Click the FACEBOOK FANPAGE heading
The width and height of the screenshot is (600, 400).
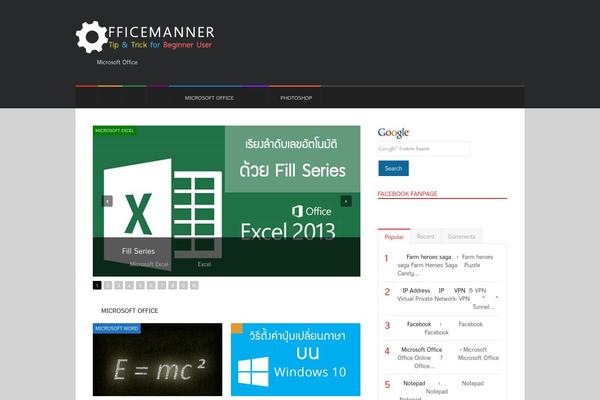[407, 194]
